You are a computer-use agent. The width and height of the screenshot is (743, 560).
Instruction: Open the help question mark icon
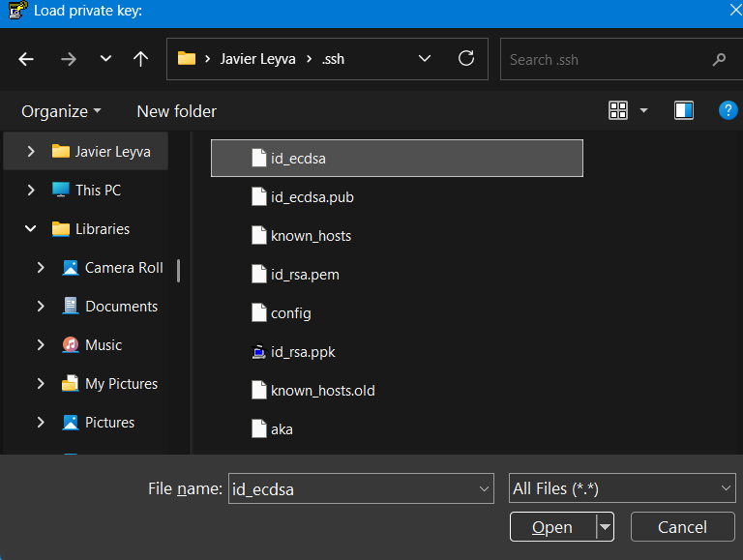pos(728,110)
